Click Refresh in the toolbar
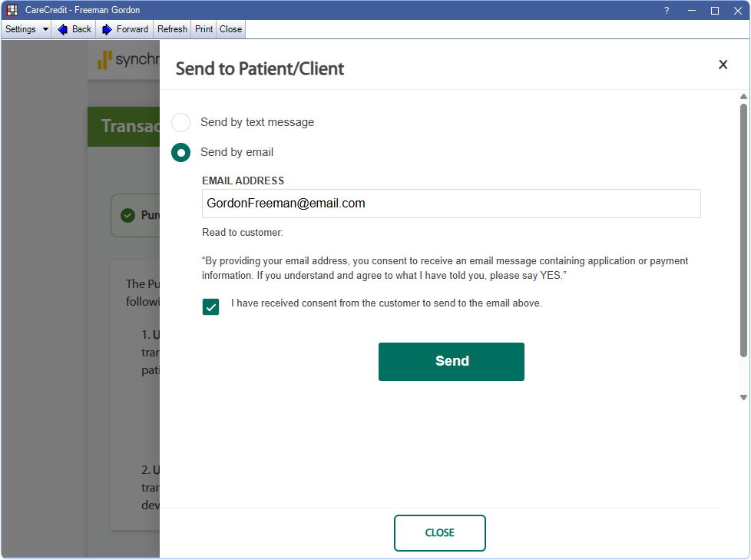 point(172,29)
